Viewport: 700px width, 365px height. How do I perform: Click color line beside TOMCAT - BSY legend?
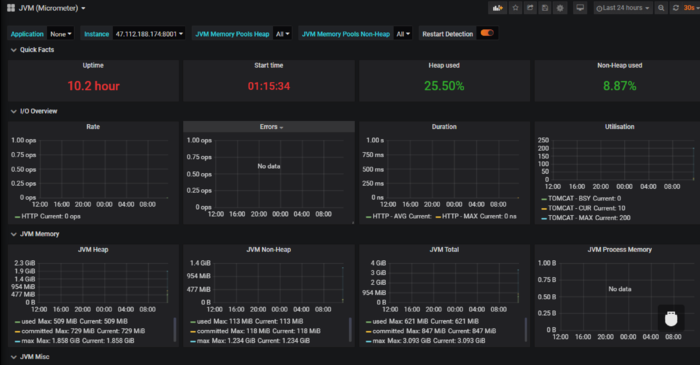[x=544, y=199]
